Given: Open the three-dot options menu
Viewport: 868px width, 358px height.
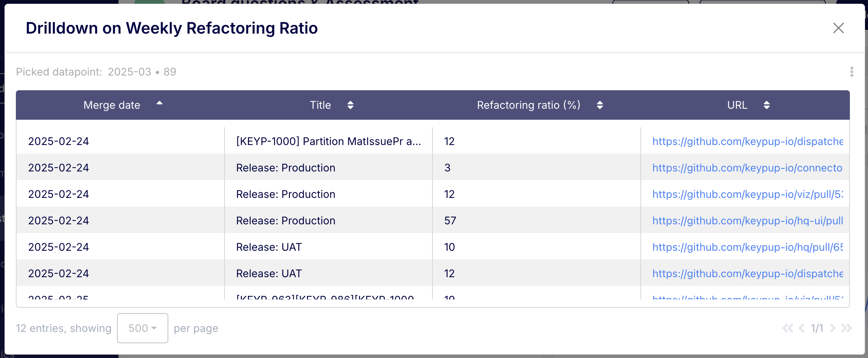Looking at the screenshot, I should (851, 72).
